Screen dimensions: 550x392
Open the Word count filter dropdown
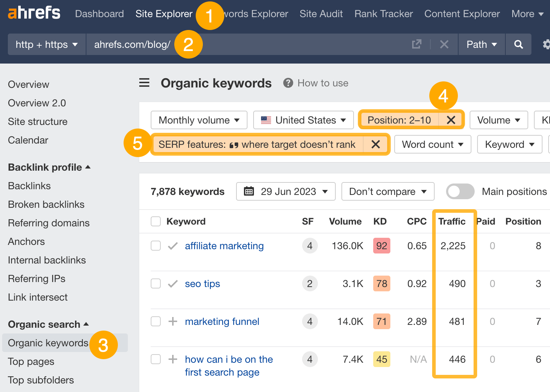click(x=432, y=144)
